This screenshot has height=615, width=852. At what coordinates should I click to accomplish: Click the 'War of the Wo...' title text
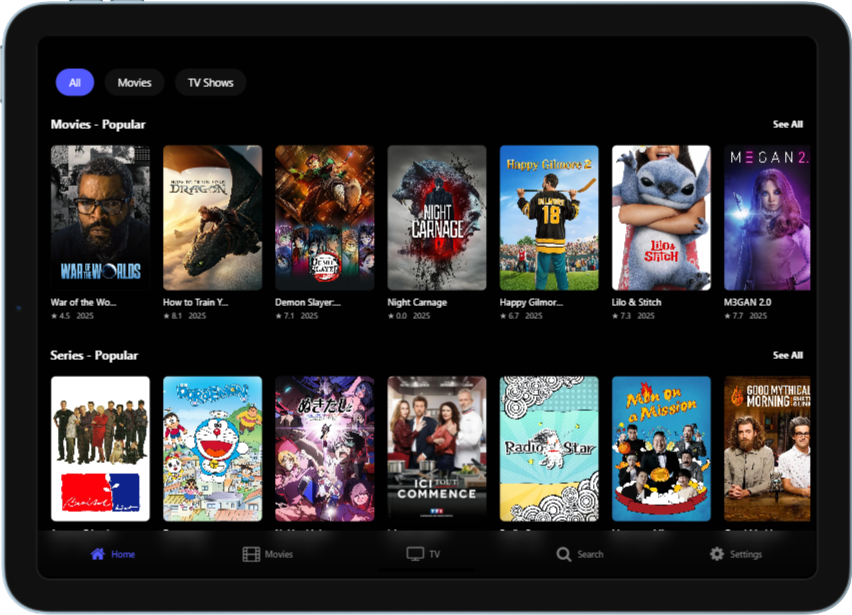(x=83, y=303)
